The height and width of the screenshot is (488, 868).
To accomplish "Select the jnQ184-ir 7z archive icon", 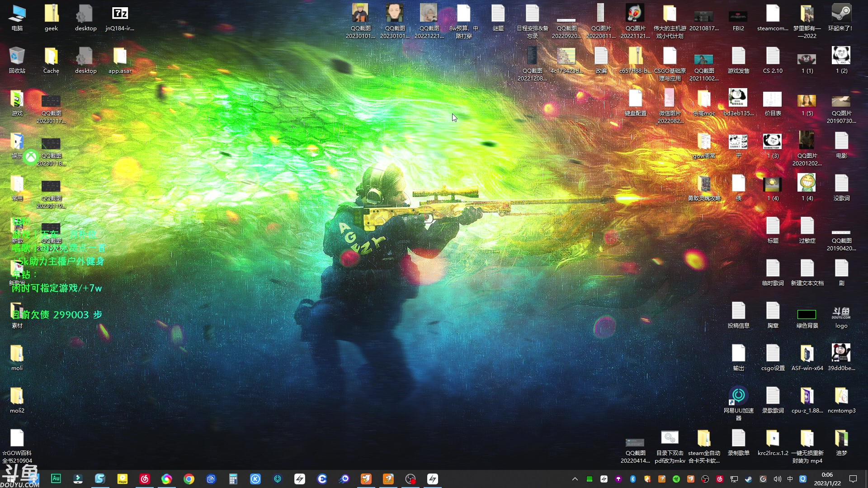I will click(120, 17).
